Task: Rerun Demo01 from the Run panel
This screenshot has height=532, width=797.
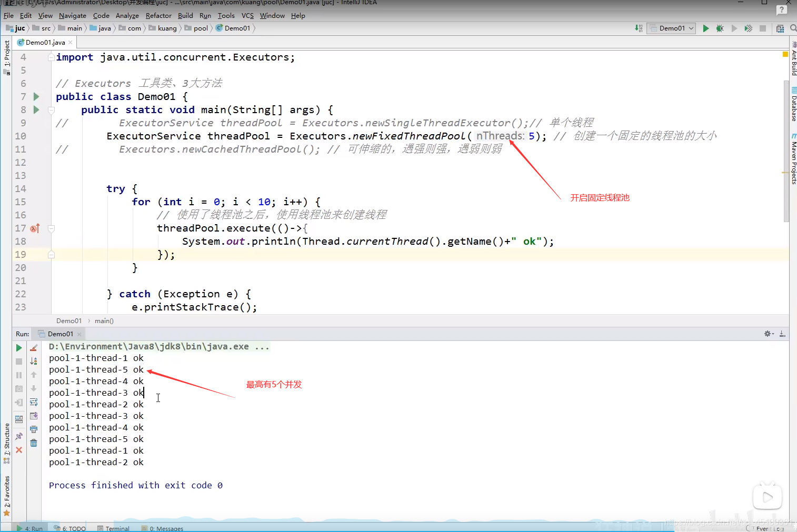Action: tap(19, 348)
